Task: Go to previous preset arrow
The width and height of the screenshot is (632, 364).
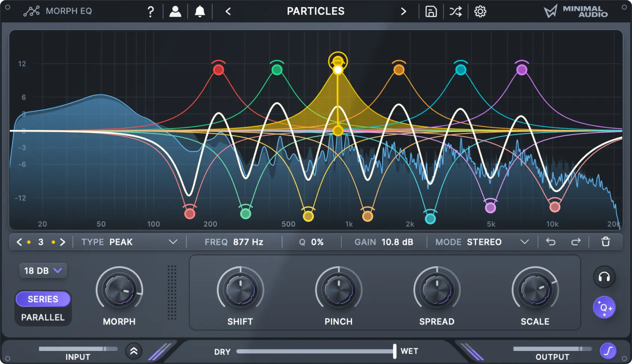Action: [228, 12]
